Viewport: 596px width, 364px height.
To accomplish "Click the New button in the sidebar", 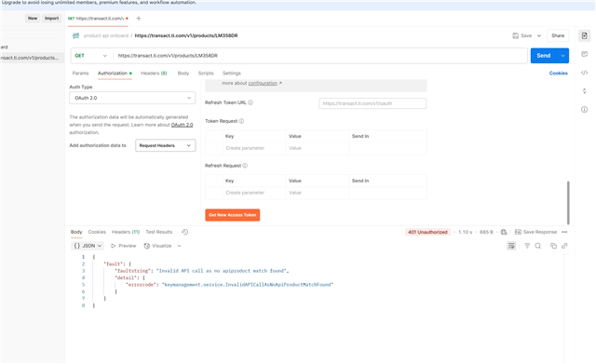I will click(x=33, y=19).
